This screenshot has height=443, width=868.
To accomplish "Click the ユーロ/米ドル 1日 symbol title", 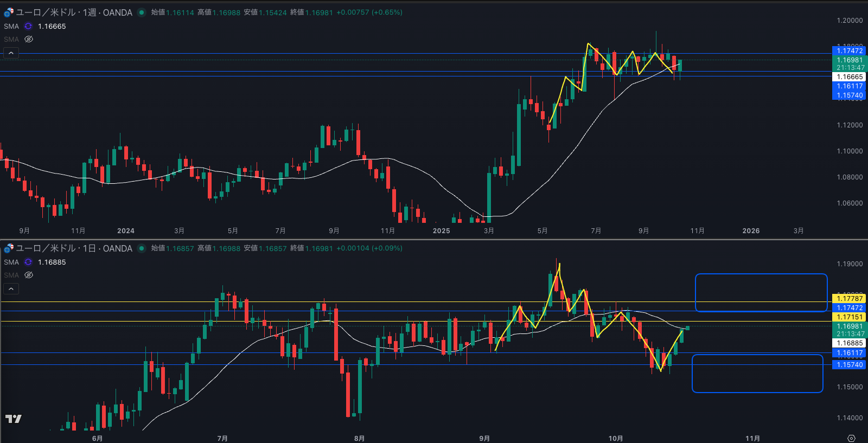I will tap(74, 248).
